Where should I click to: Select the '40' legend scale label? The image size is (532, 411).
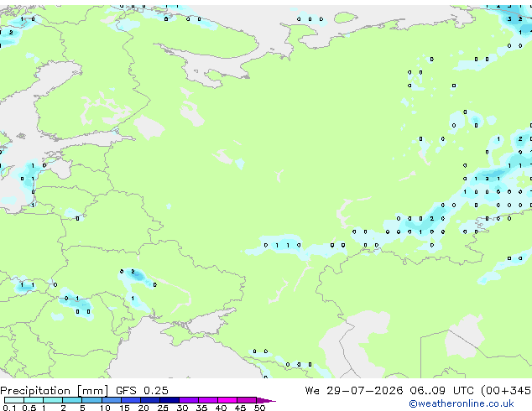coord(221,408)
